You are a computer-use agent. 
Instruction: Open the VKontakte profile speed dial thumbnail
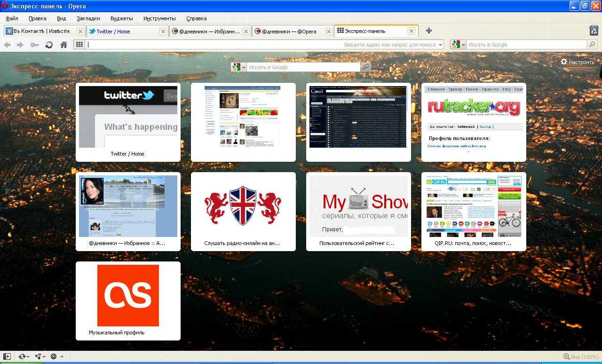[x=243, y=122]
